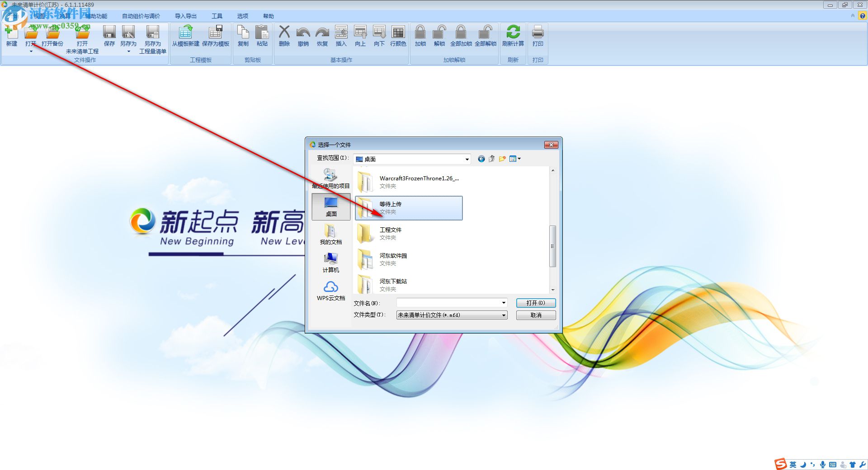Expand the 另存为 dropdown arrow below it
868x470 pixels.
(x=129, y=52)
